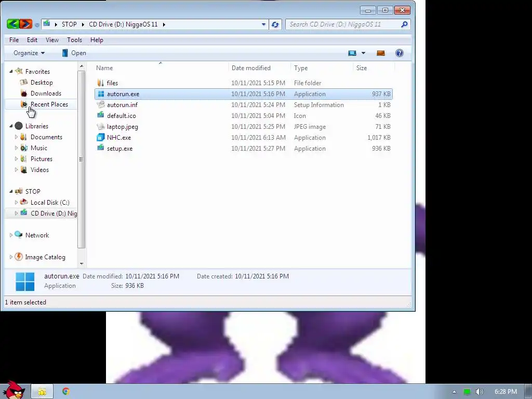Select the default.ico file icon
This screenshot has height=399, width=532.
pyautogui.click(x=101, y=116)
